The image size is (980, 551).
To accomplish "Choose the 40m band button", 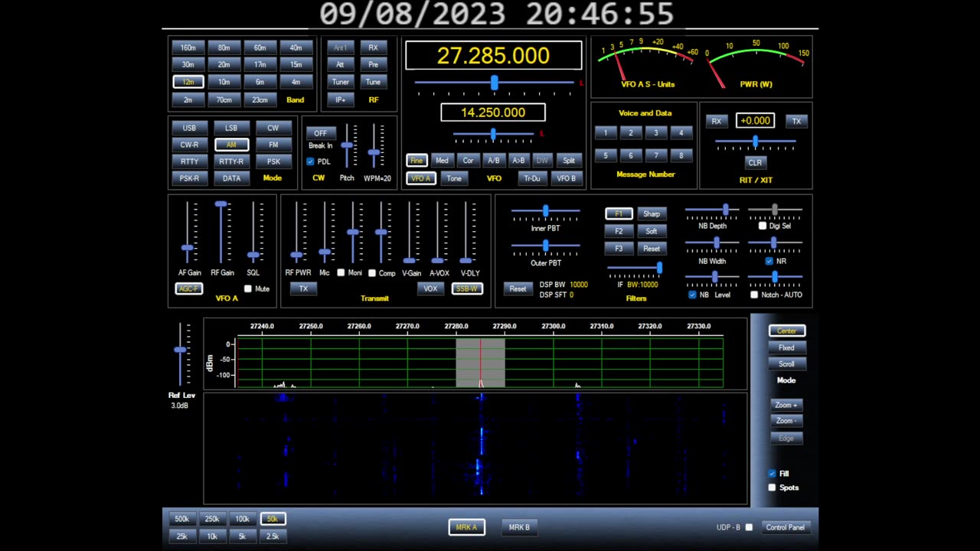I will click(296, 47).
